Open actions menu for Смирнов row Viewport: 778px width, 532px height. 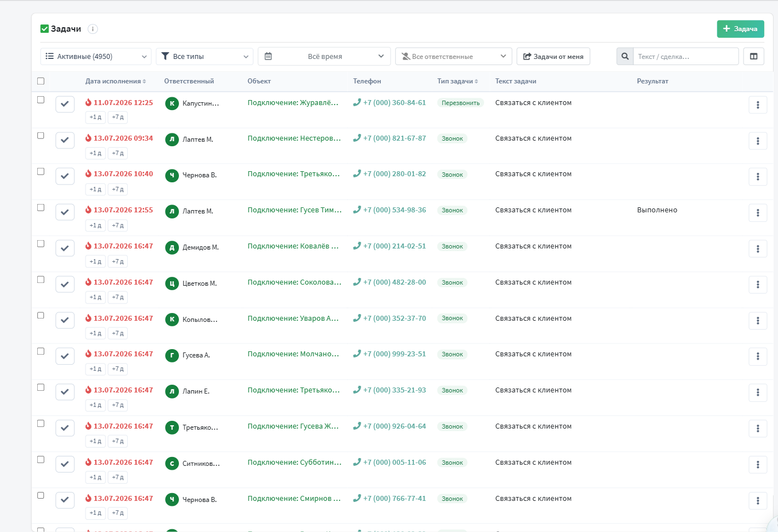(x=758, y=500)
